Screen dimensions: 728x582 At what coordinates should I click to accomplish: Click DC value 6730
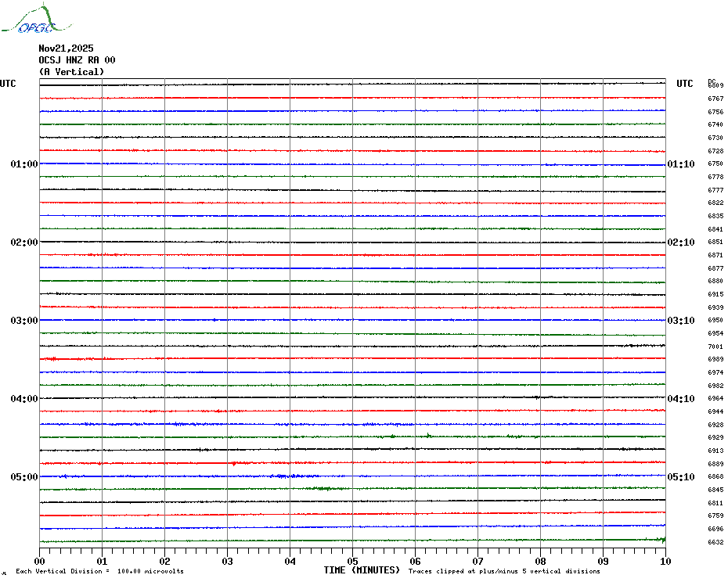(715, 138)
